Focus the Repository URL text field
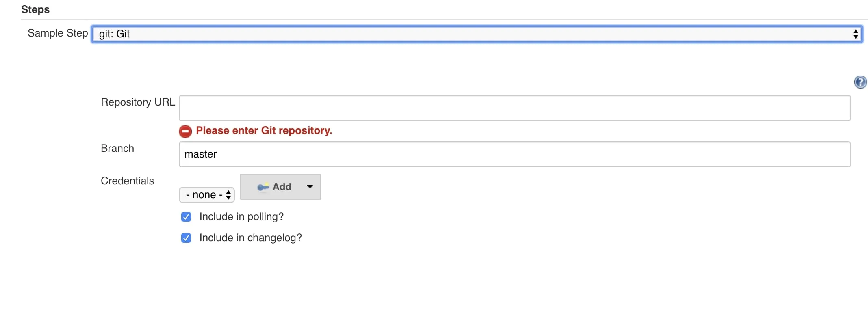 click(x=515, y=108)
